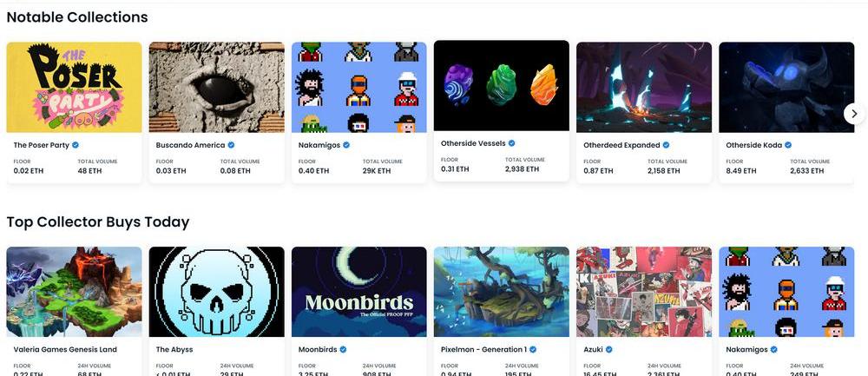Click verified badge next to Otherside Vessels

coord(512,143)
